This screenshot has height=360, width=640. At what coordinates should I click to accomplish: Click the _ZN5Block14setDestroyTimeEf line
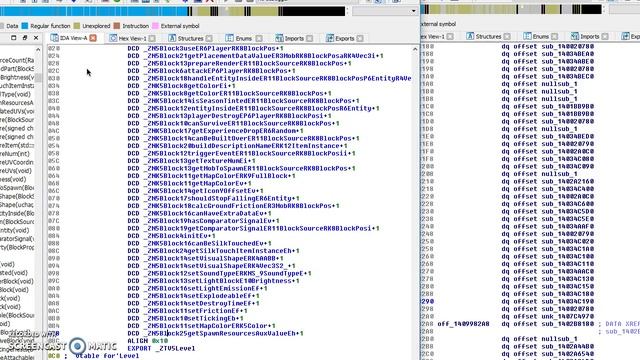point(193,303)
